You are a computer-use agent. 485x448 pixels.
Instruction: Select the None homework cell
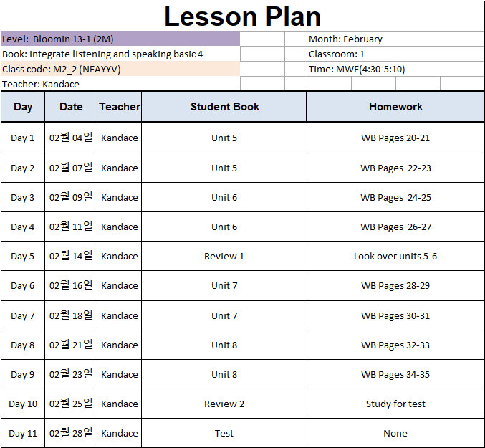pos(395,433)
